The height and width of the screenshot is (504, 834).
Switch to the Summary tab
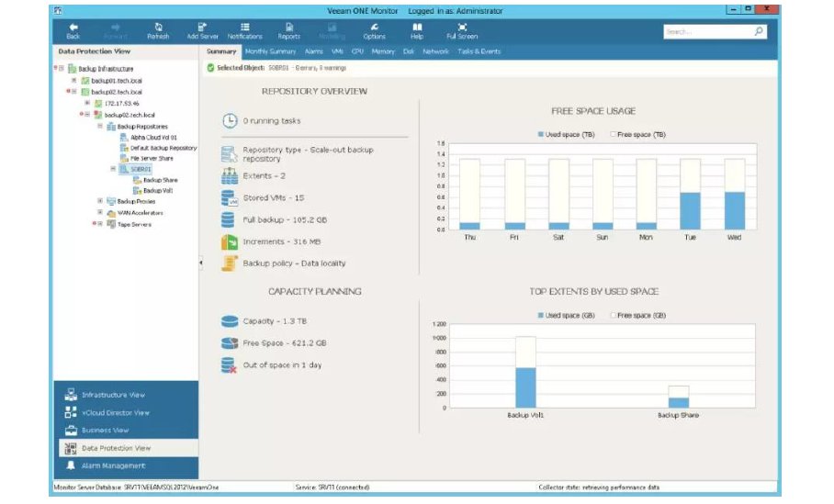(221, 51)
